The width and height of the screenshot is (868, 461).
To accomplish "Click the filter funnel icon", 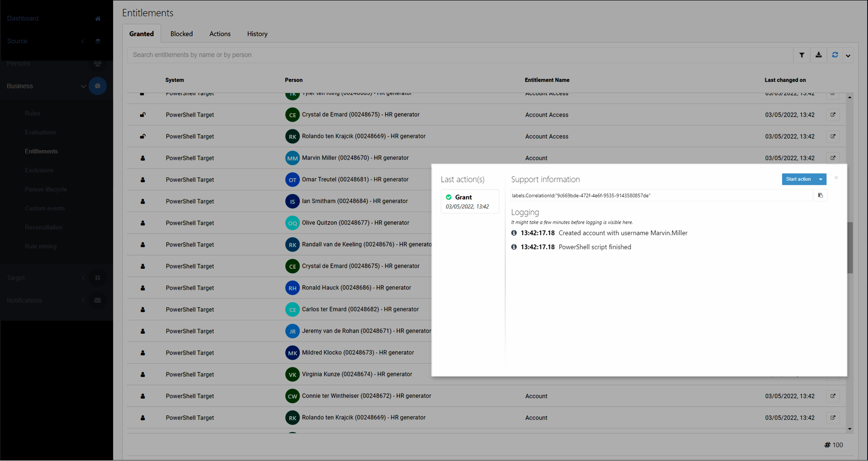I will pyautogui.click(x=802, y=55).
